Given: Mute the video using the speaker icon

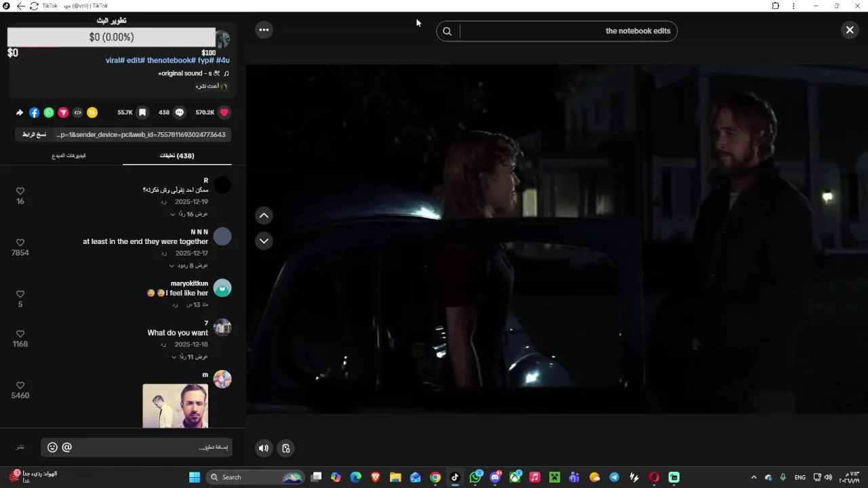Looking at the screenshot, I should pos(264,448).
